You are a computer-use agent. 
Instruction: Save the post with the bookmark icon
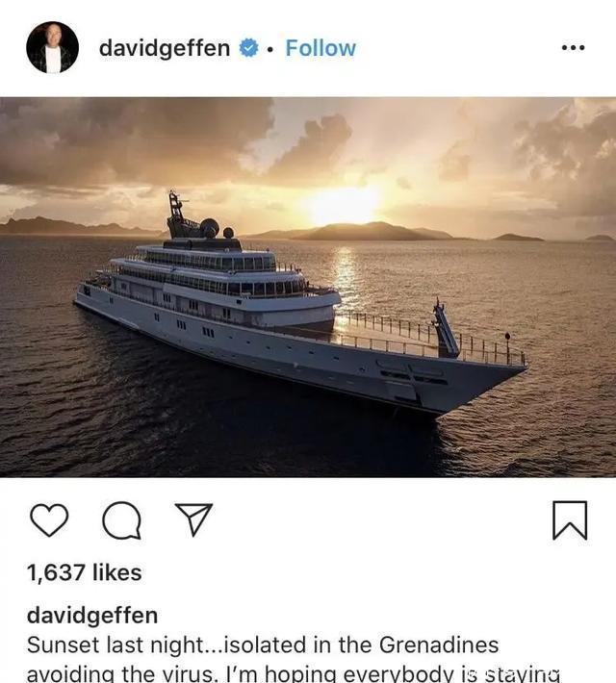570,520
